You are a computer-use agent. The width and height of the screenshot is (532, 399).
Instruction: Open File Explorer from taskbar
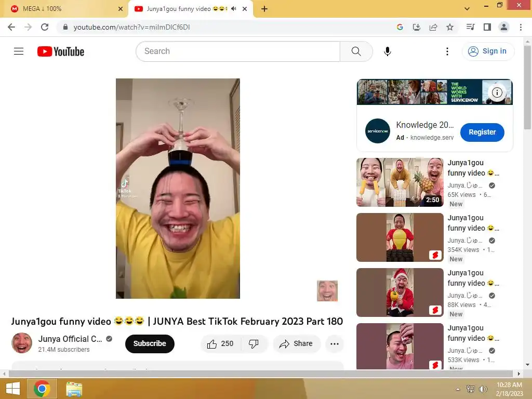point(74,389)
